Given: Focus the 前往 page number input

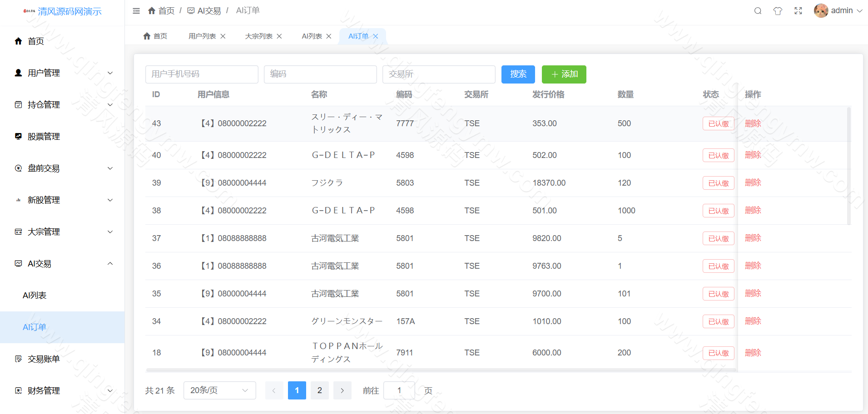Looking at the screenshot, I should coord(399,390).
